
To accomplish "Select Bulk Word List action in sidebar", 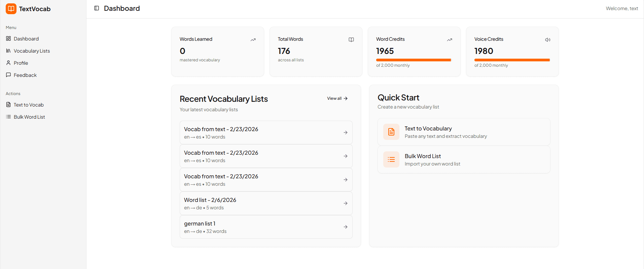I will pos(43,117).
